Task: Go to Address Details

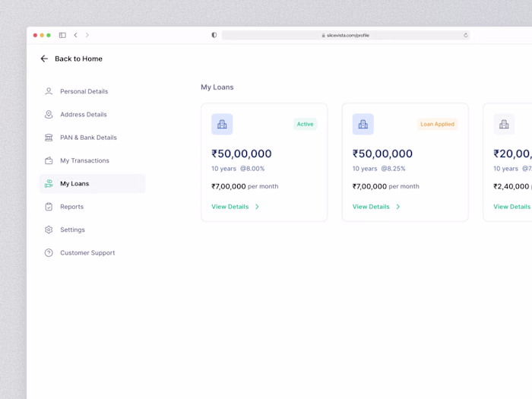Action: (x=84, y=114)
